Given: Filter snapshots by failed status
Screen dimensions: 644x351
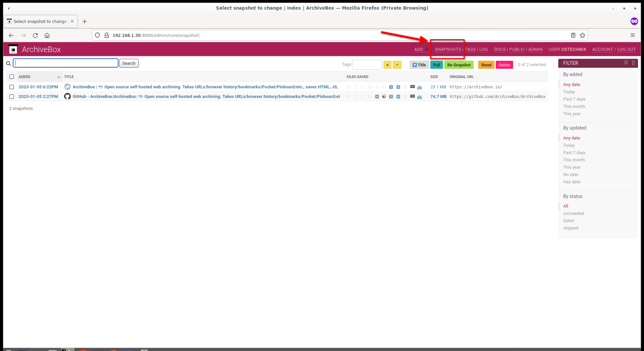Looking at the screenshot, I should coord(569,221).
